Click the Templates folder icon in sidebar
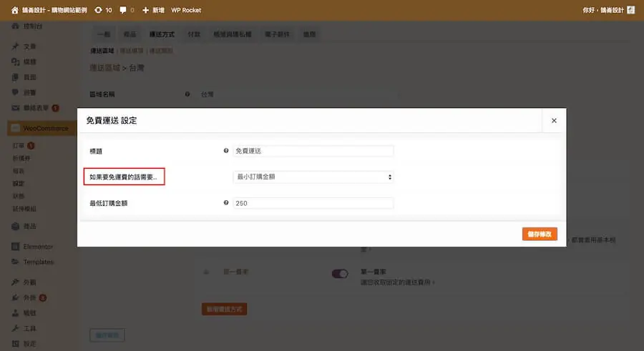 [x=15, y=262]
